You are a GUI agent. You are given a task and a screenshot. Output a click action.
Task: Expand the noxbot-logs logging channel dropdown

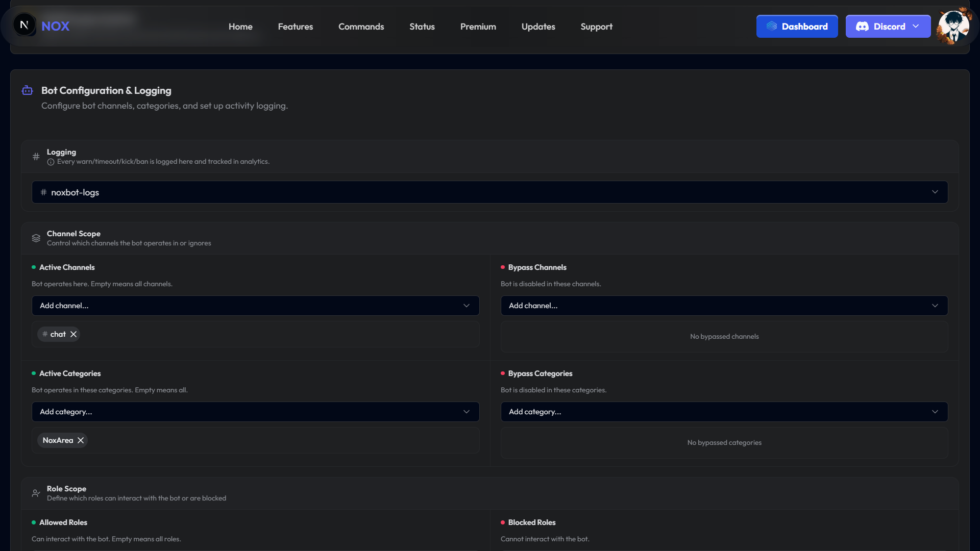coord(490,192)
